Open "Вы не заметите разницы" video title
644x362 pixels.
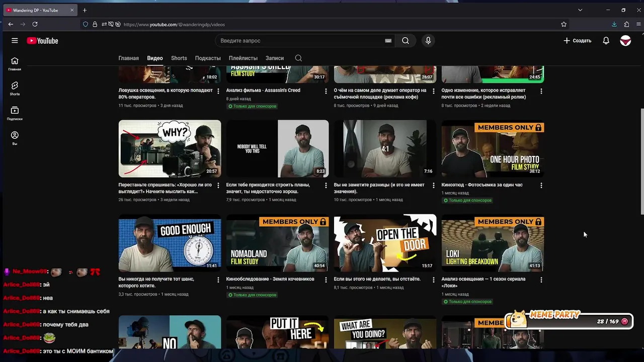coord(379,188)
